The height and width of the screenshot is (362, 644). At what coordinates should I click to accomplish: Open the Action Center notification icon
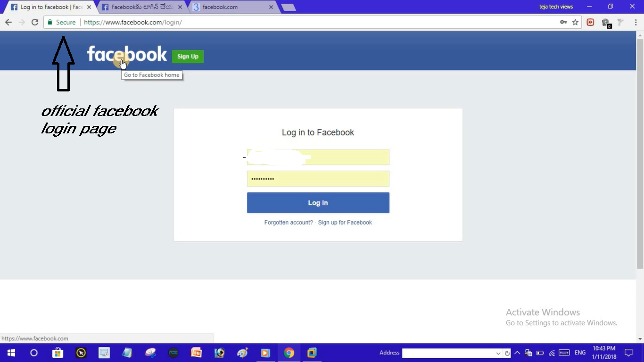[628, 353]
